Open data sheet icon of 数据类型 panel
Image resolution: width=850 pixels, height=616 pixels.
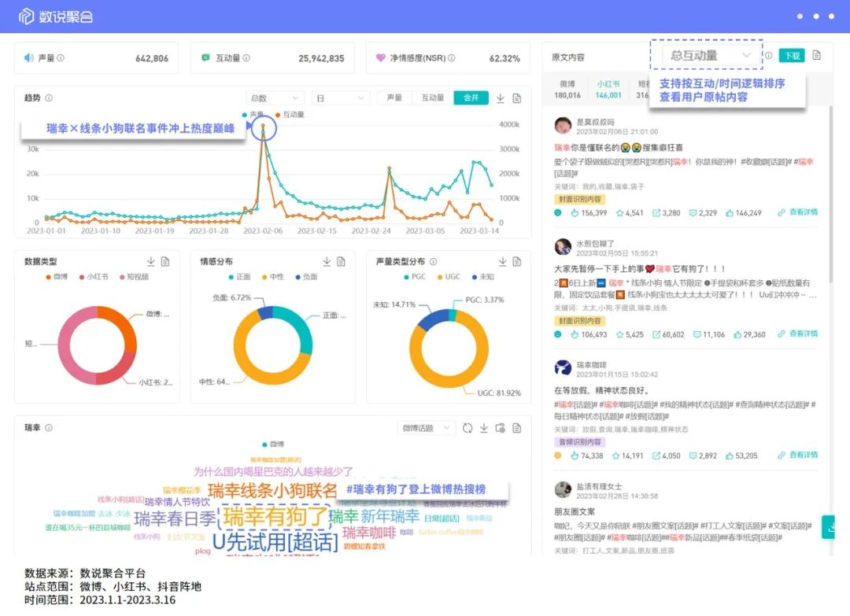click(x=165, y=262)
